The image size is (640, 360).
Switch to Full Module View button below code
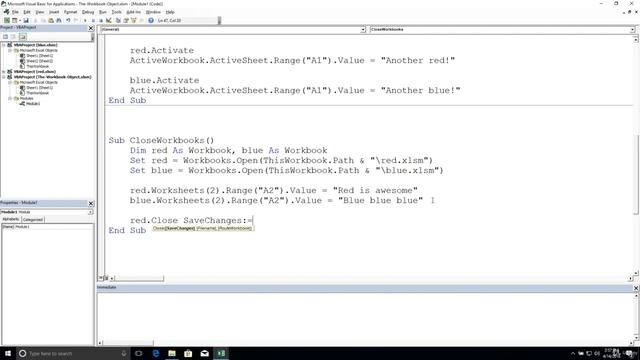click(106, 278)
